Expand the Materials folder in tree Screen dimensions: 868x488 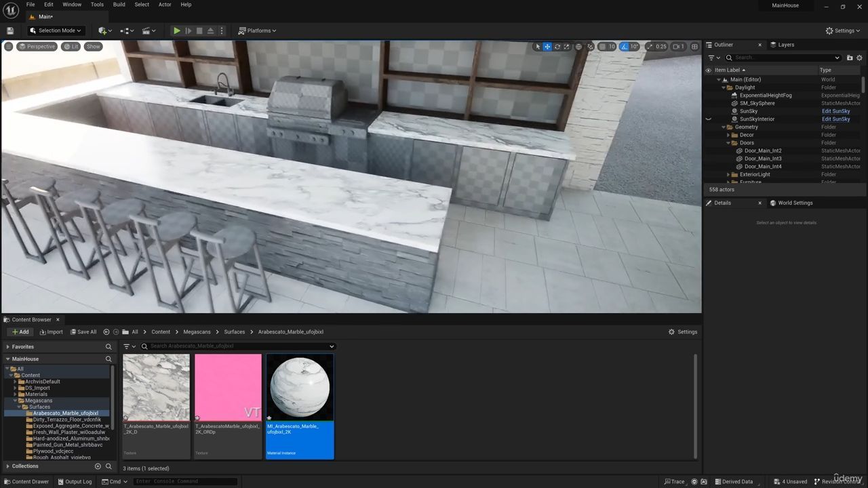[x=15, y=394]
